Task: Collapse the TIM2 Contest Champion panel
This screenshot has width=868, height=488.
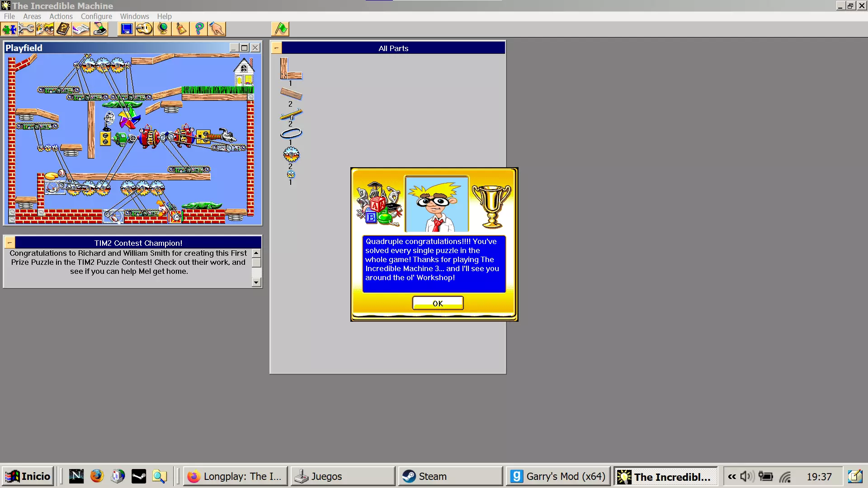Action: click(9, 243)
